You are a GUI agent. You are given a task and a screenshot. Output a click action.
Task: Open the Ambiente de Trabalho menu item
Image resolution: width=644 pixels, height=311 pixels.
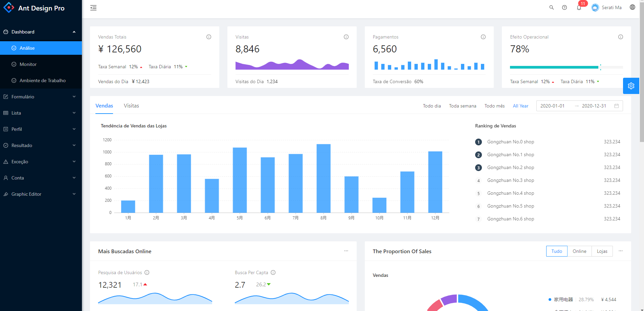[41, 80]
